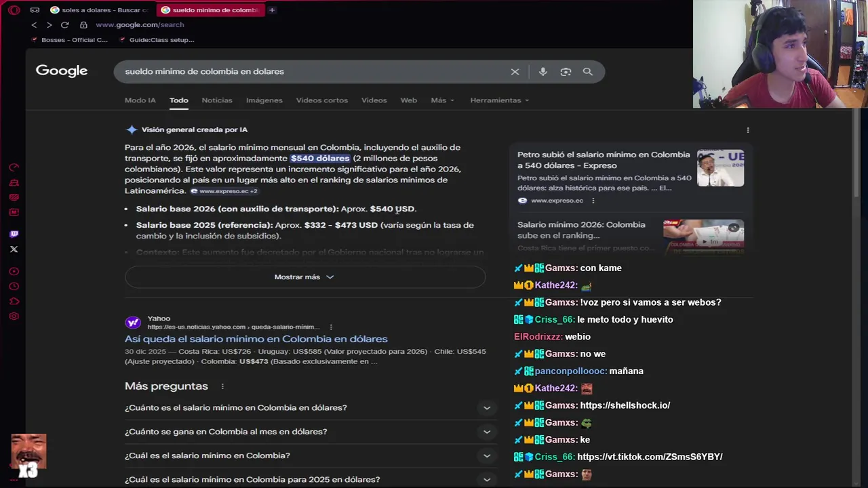
Task: Click the www.expreso.ec +2 source chip
Action: point(224,191)
